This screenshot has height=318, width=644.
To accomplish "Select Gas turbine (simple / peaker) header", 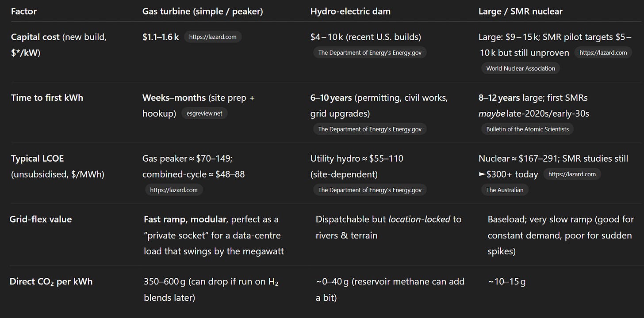I will point(203,11).
